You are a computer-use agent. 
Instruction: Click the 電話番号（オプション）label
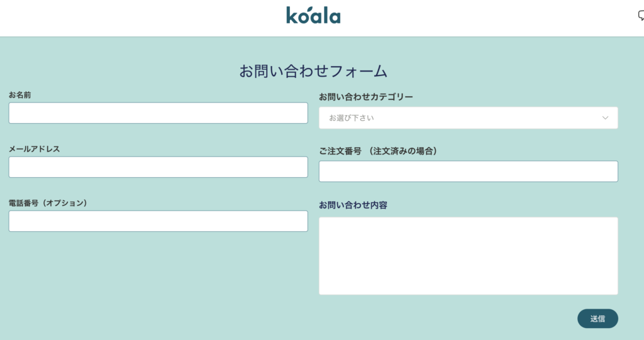[48, 203]
